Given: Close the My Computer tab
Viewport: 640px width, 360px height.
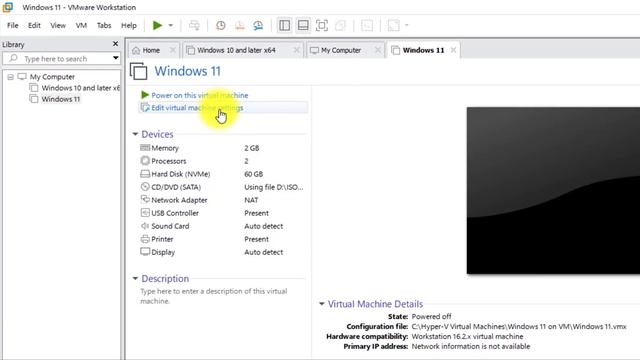Looking at the screenshot, I should pos(378,50).
